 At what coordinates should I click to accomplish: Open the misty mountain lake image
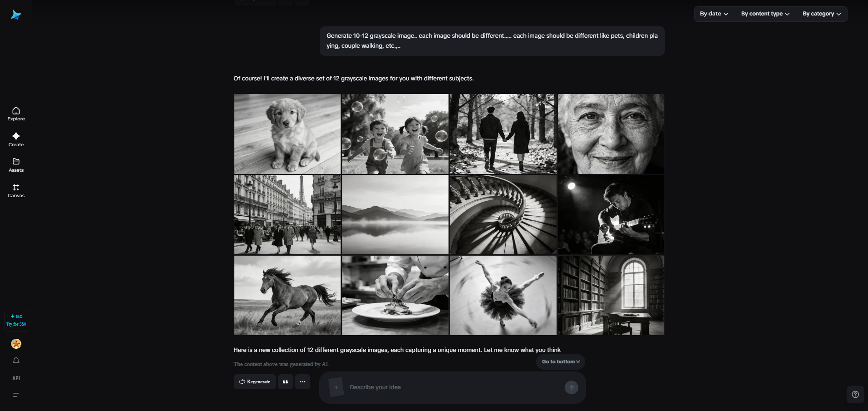(395, 215)
